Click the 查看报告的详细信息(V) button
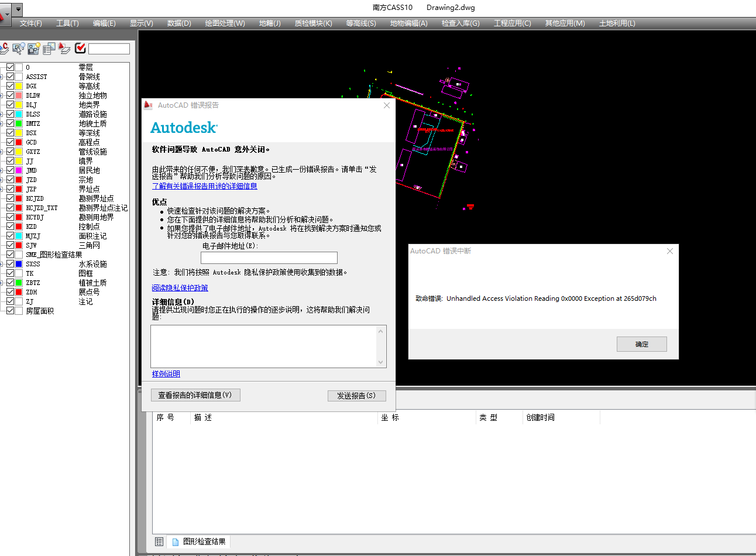Screen dimensions: 756x556 click(x=195, y=395)
